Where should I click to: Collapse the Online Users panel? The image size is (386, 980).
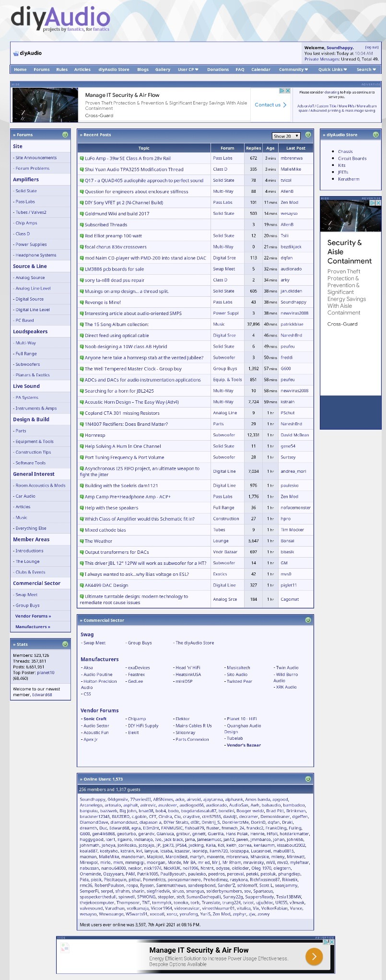click(x=308, y=779)
